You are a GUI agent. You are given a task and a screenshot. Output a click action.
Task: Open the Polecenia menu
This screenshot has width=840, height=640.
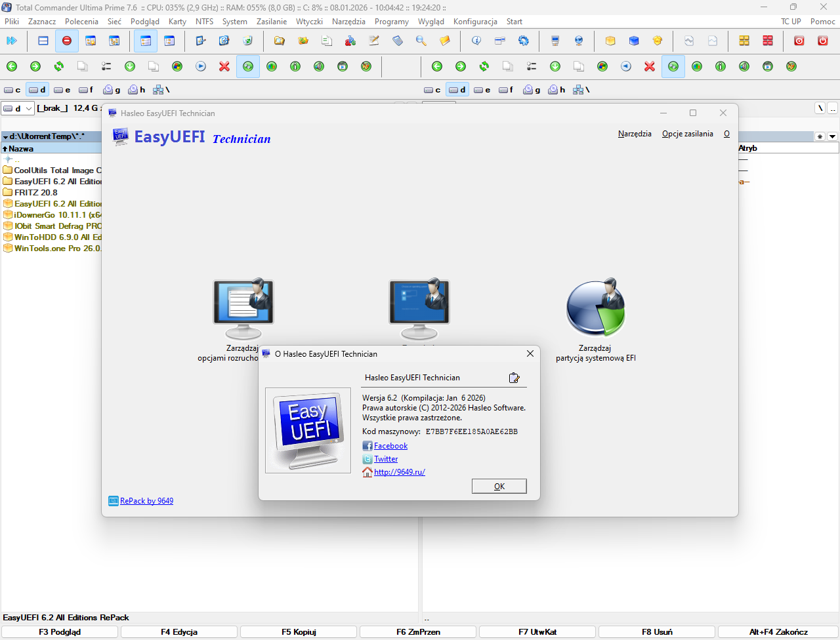[x=81, y=22]
